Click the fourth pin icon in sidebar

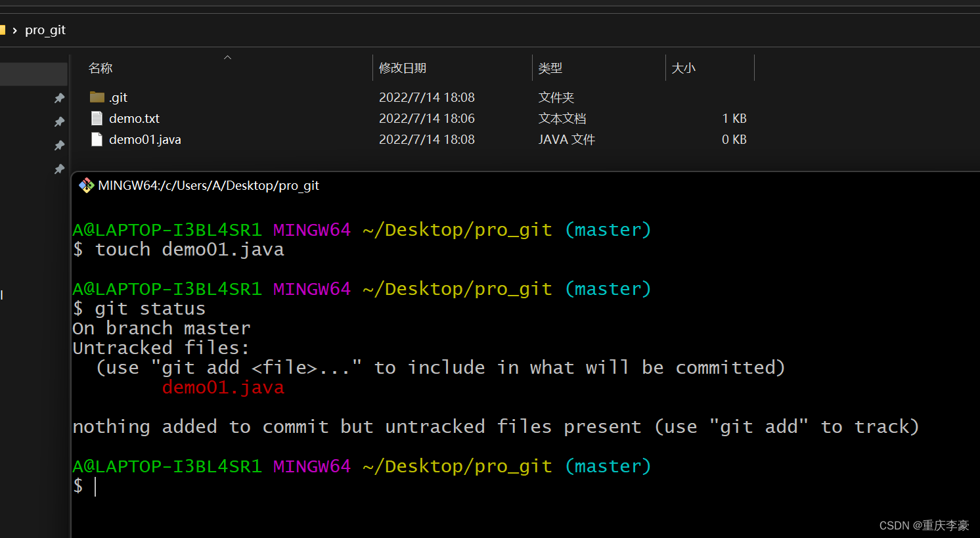tap(59, 169)
